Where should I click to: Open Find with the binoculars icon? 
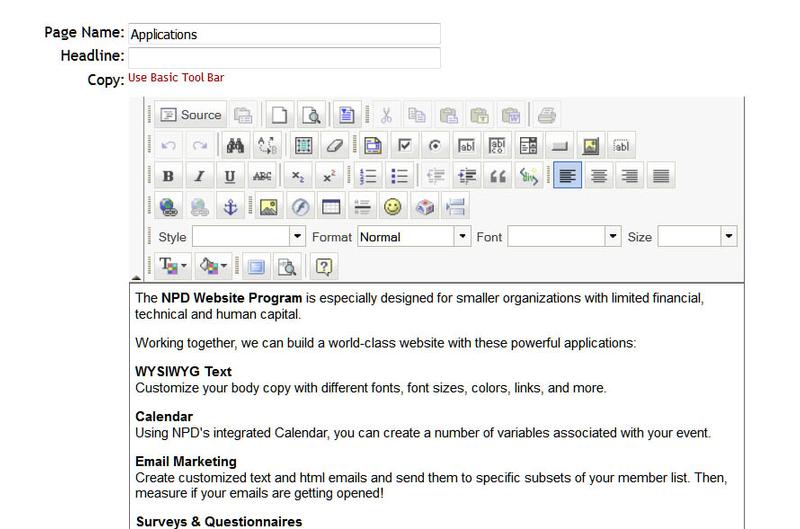pyautogui.click(x=235, y=146)
